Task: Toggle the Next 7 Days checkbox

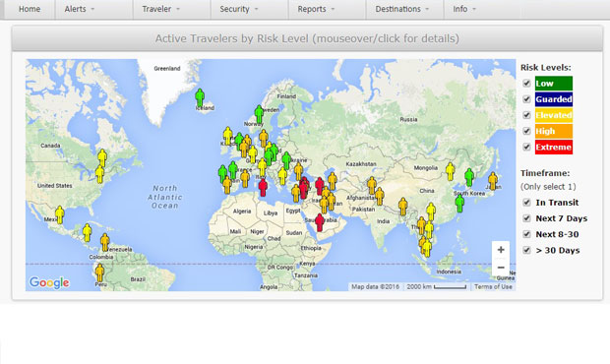Action: pyautogui.click(x=526, y=218)
